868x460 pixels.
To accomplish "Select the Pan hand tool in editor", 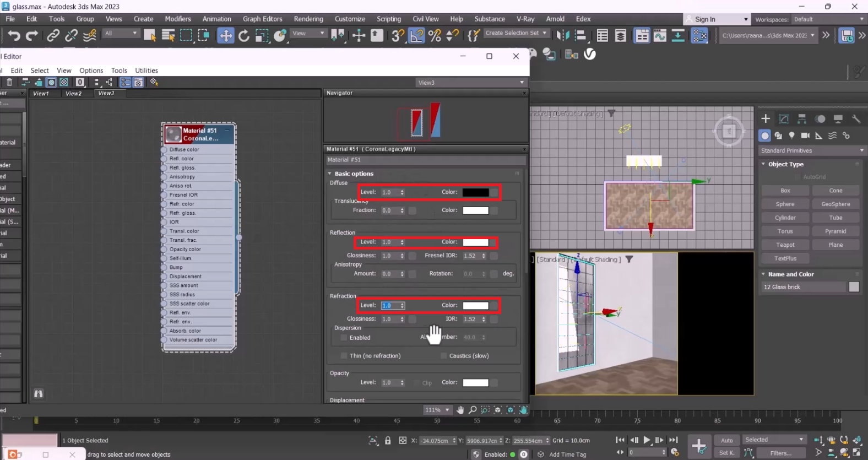I will [x=460, y=410].
